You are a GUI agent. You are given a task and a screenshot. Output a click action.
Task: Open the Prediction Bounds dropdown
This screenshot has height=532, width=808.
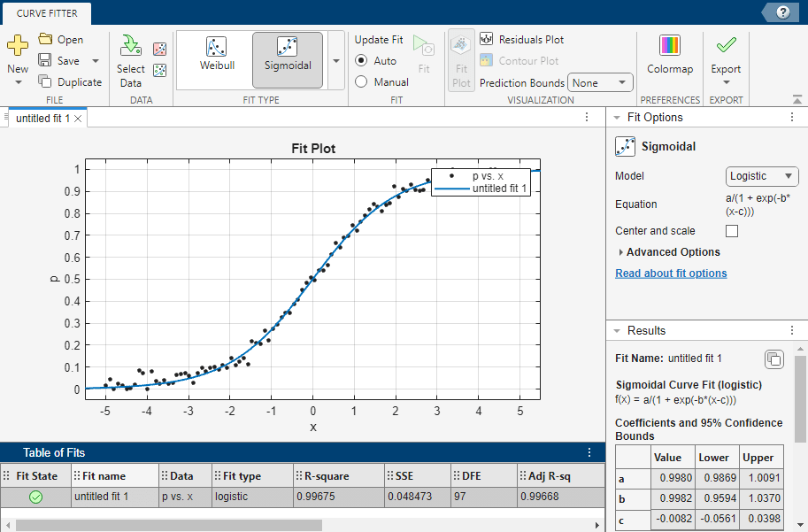[x=600, y=83]
